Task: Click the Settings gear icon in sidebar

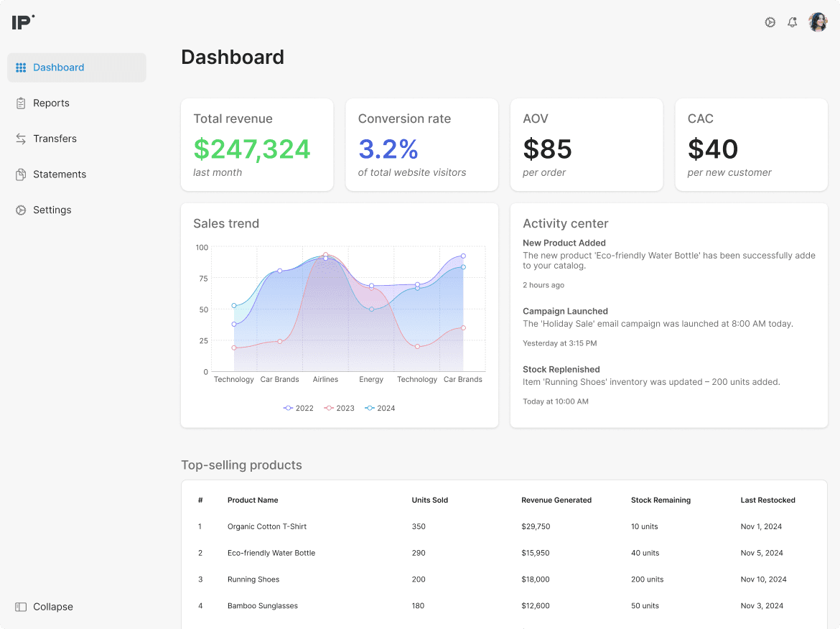Action: click(21, 210)
